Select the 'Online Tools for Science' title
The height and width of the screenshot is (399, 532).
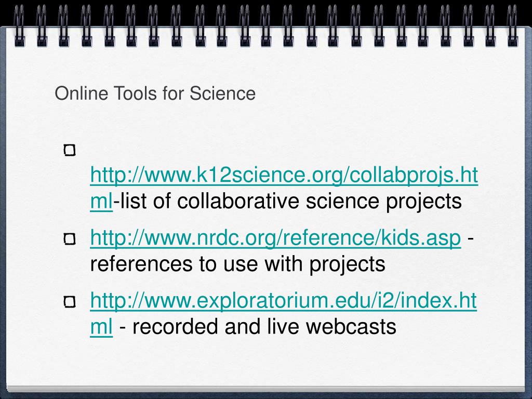coord(155,94)
